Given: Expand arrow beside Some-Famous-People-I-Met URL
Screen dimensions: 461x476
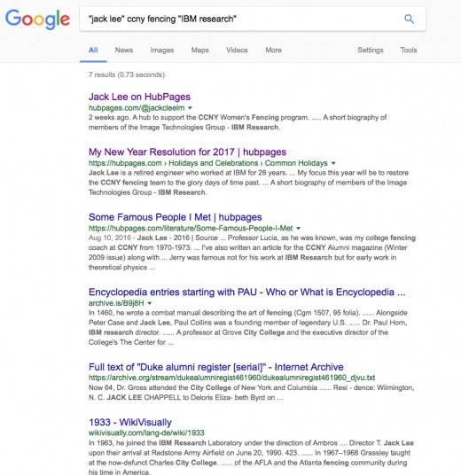Looking at the screenshot, I should [x=298, y=228].
